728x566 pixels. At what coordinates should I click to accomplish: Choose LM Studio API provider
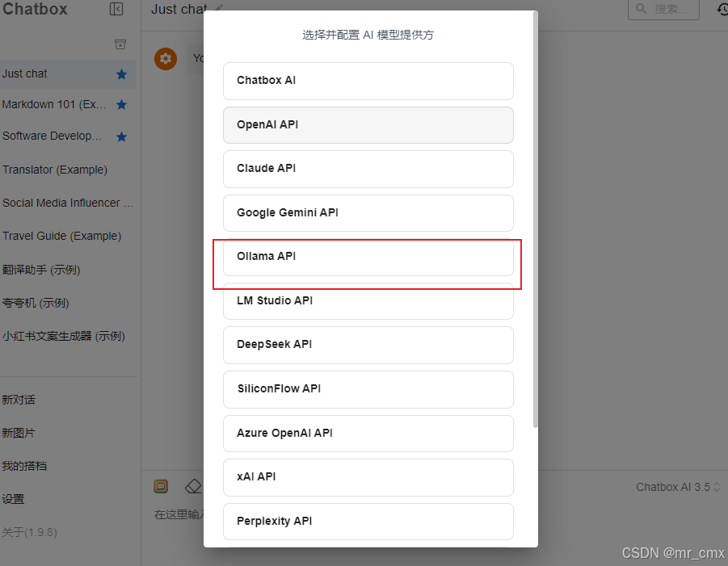tap(368, 301)
